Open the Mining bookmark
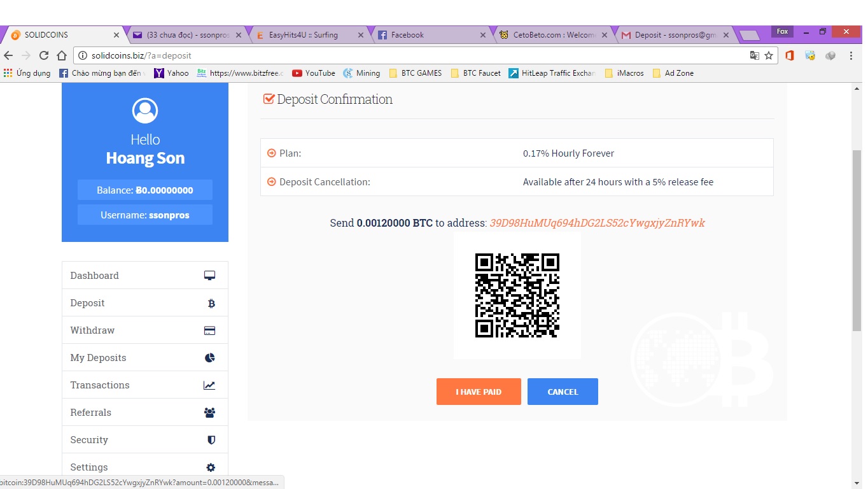 (x=361, y=73)
